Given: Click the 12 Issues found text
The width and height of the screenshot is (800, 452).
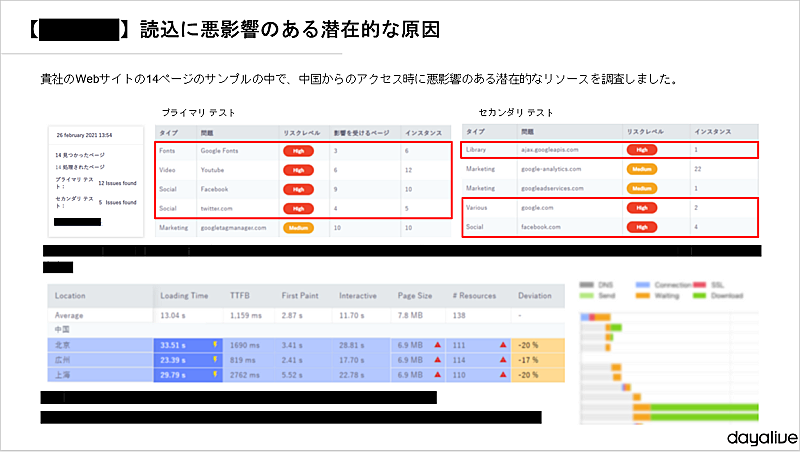Looking at the screenshot, I should (x=117, y=183).
